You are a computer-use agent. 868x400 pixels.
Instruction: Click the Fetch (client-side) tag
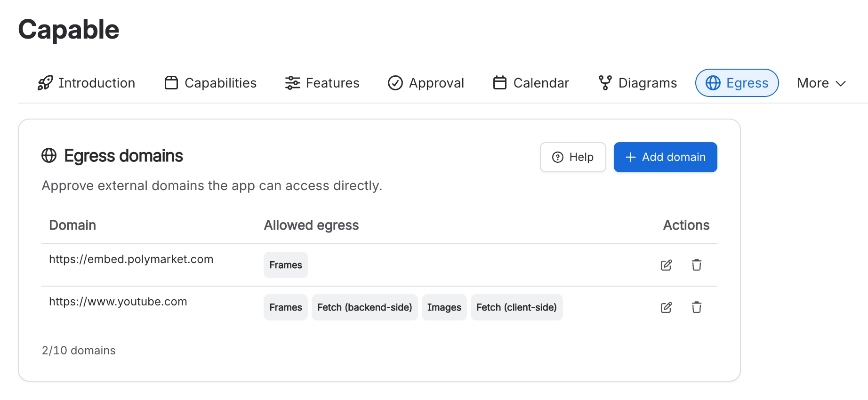(517, 307)
